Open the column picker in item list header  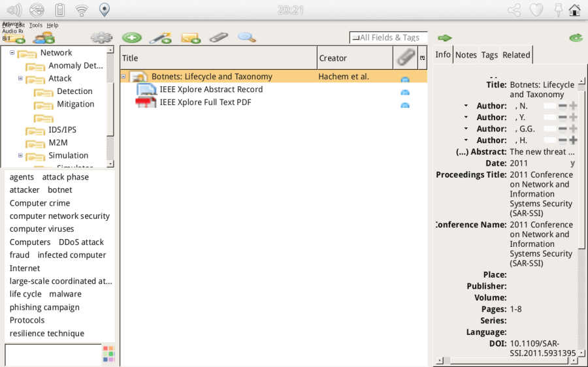tap(422, 58)
